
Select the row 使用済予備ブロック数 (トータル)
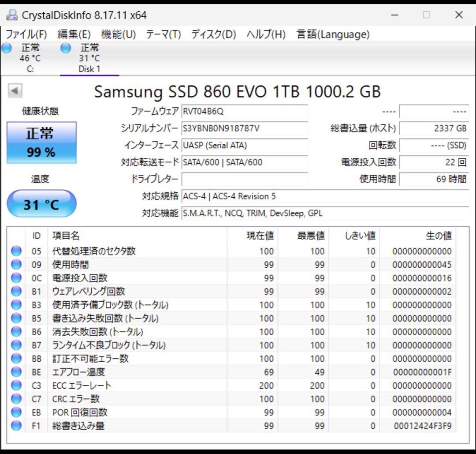[x=231, y=304]
